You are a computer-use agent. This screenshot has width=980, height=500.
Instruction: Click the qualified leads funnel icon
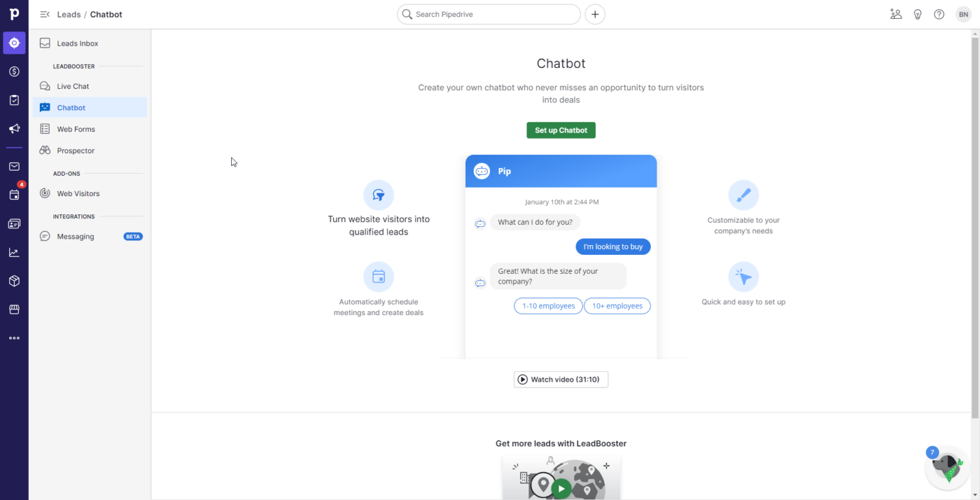pos(378,195)
